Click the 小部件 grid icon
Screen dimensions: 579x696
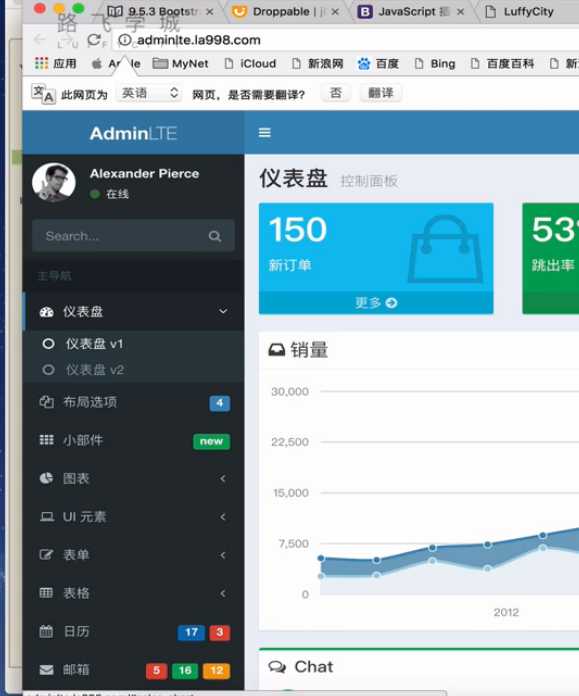click(x=47, y=440)
